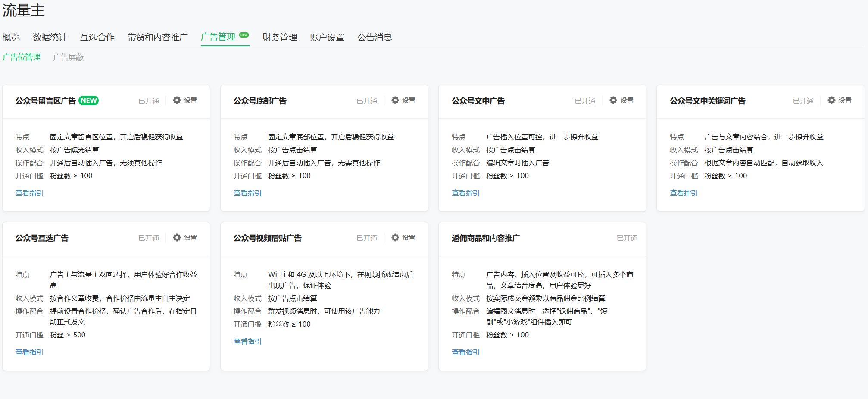Screen dimensions: 868x399
Task: Open the 数据统计 tab
Action: pos(50,37)
